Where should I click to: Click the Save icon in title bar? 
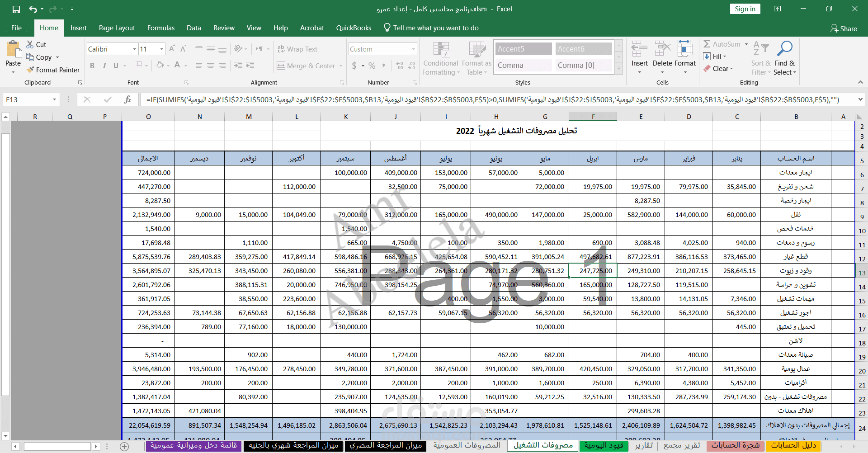tap(16, 9)
